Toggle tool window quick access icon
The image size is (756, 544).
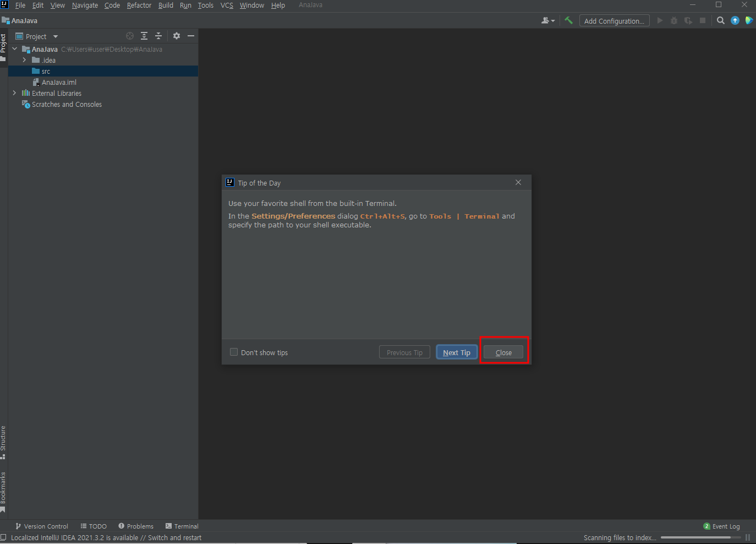pyautogui.click(x=3, y=537)
